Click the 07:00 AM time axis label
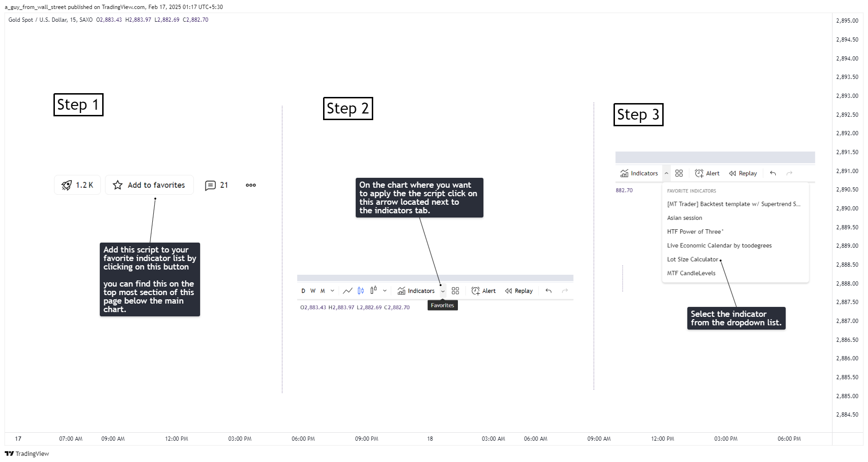Viewport: 868px width, 462px height. pos(71,439)
